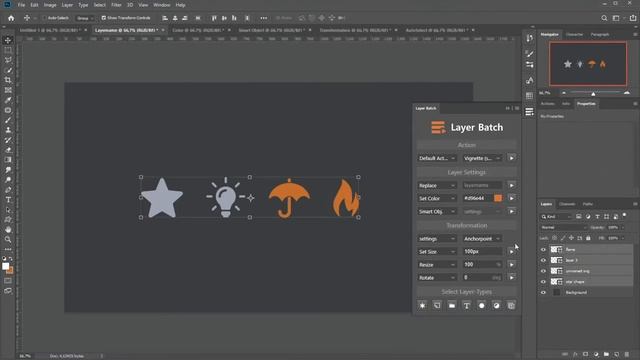Hide the star shape layer via its eye
This screenshot has height=360, width=640.
[x=543, y=282]
